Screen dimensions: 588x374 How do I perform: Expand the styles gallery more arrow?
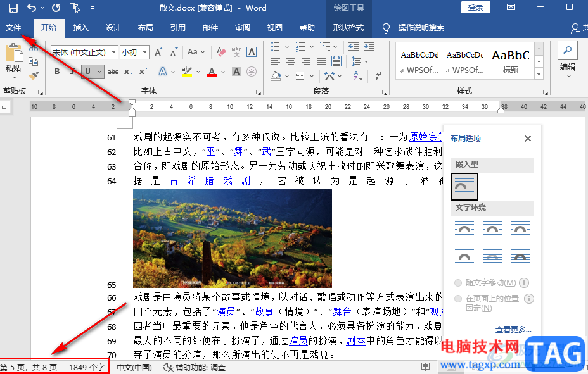pyautogui.click(x=539, y=73)
